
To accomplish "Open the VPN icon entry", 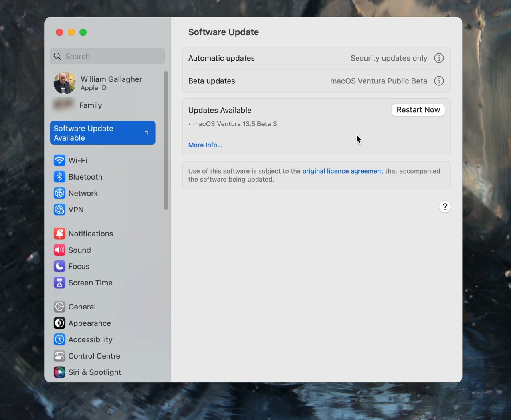I will (x=59, y=210).
